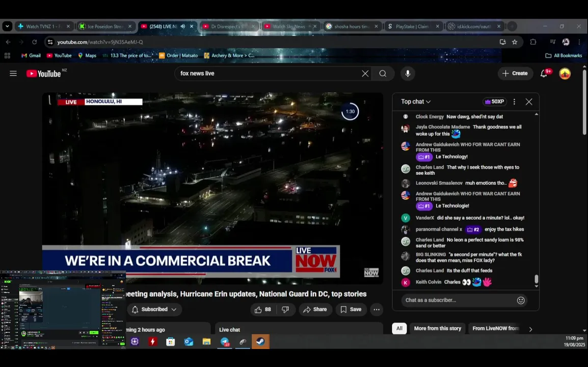Open the Archery & More bookmark

coord(229,56)
